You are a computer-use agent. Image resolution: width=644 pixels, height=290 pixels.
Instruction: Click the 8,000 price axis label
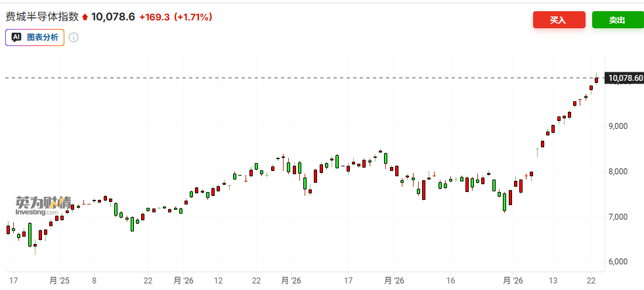(618, 172)
